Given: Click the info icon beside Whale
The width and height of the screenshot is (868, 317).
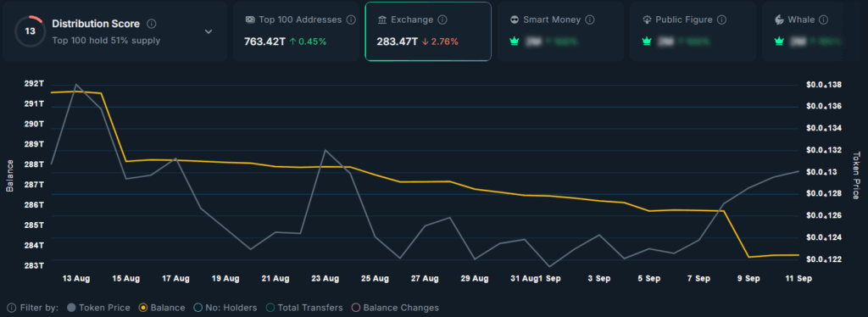Looking at the screenshot, I should [x=823, y=19].
